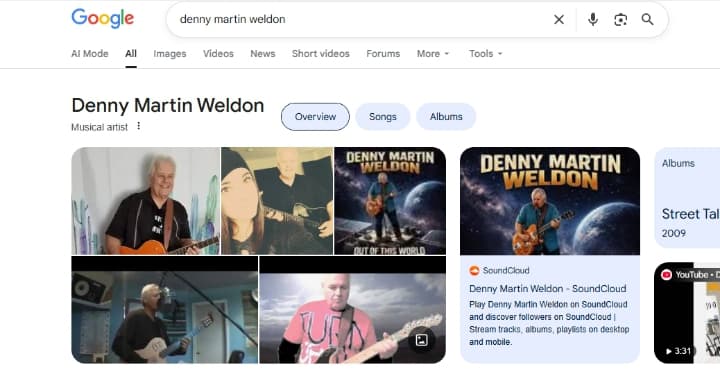Image resolution: width=720 pixels, height=371 pixels.
Task: Submit search with the magnifying glass icon
Action: pos(647,19)
